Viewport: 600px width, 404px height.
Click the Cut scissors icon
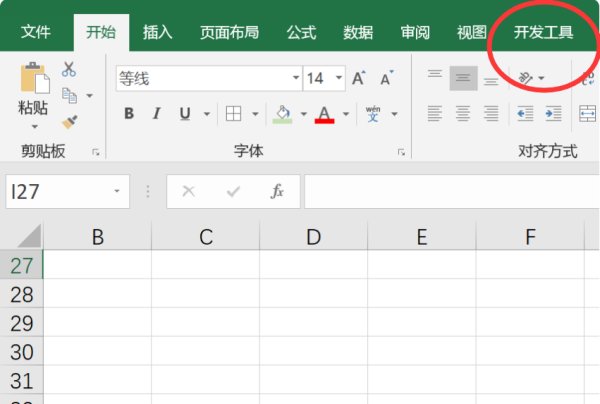point(69,69)
